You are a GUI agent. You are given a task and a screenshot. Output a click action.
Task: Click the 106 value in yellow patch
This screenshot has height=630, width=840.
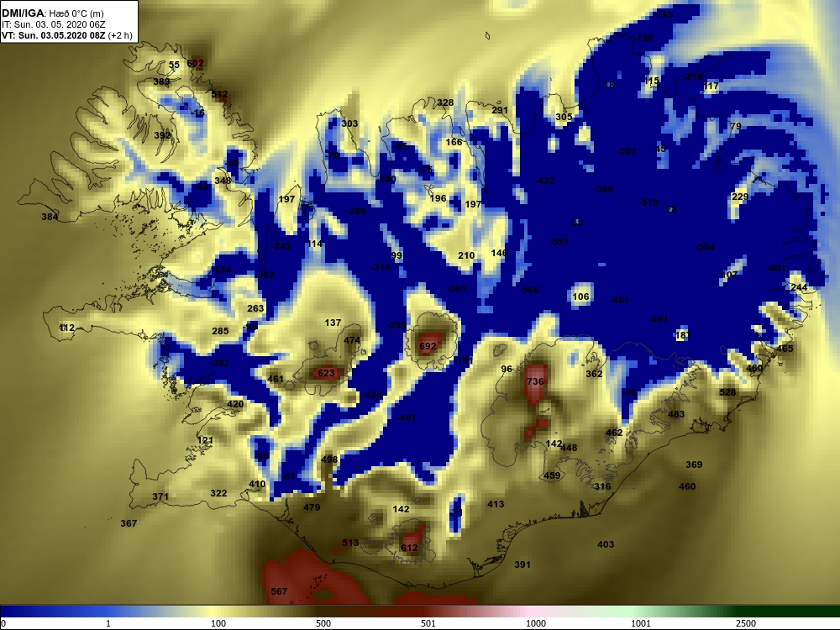pos(580,297)
